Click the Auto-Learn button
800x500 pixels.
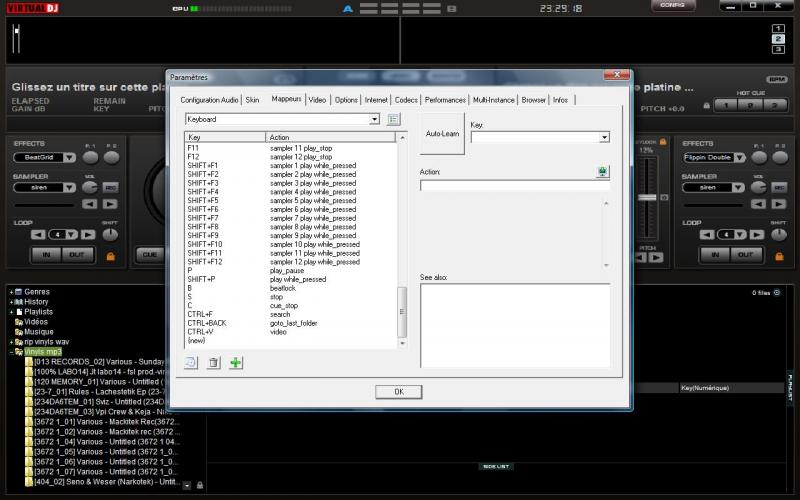442,134
